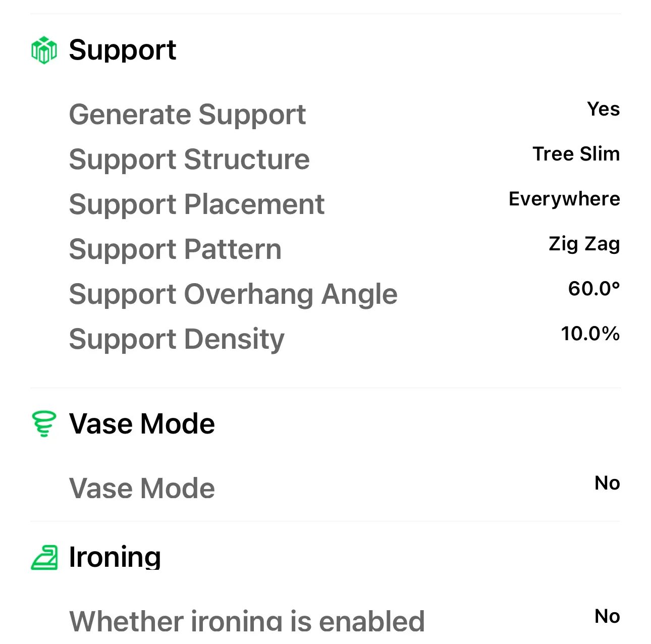Toggle the Vase Mode No value
The height and width of the screenshot is (644, 651).
click(x=607, y=483)
